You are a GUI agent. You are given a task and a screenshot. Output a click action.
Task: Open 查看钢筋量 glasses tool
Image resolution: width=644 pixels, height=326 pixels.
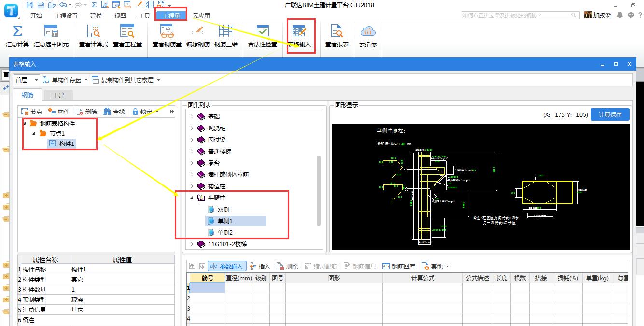pyautogui.click(x=167, y=36)
